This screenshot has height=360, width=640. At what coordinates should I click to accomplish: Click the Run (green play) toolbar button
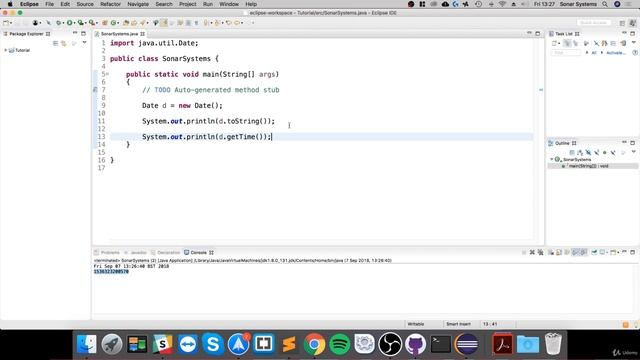(70, 23)
